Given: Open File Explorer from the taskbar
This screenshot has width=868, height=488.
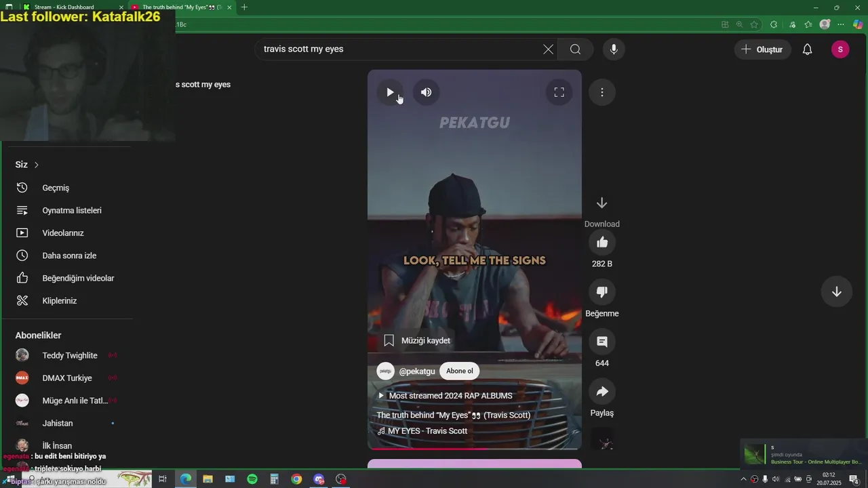Looking at the screenshot, I should coord(208,479).
